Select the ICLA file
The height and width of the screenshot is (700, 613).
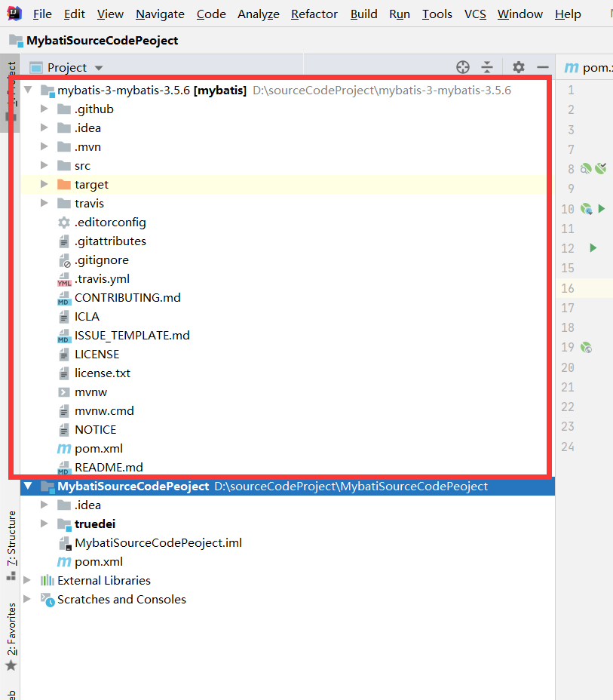coord(87,317)
